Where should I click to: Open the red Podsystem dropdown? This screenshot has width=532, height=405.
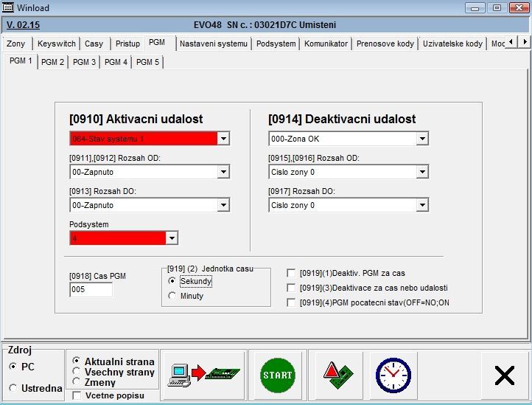[172, 238]
